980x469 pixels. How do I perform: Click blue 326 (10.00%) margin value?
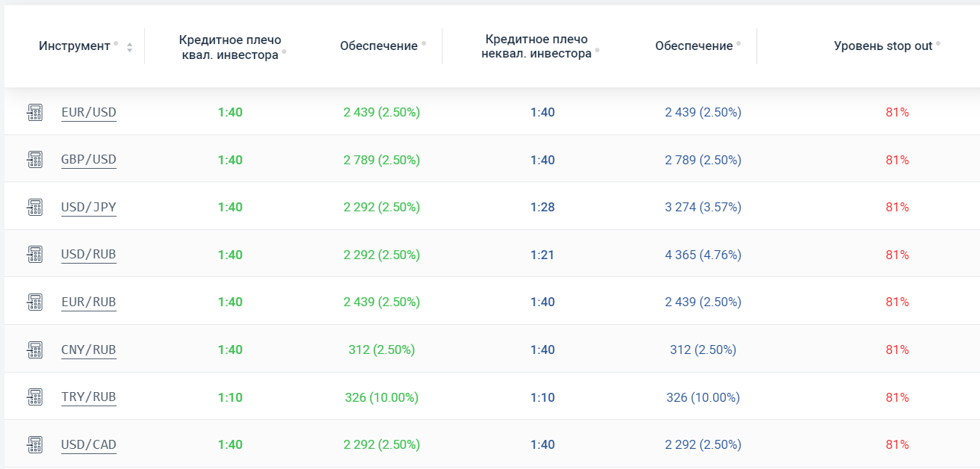703,397
